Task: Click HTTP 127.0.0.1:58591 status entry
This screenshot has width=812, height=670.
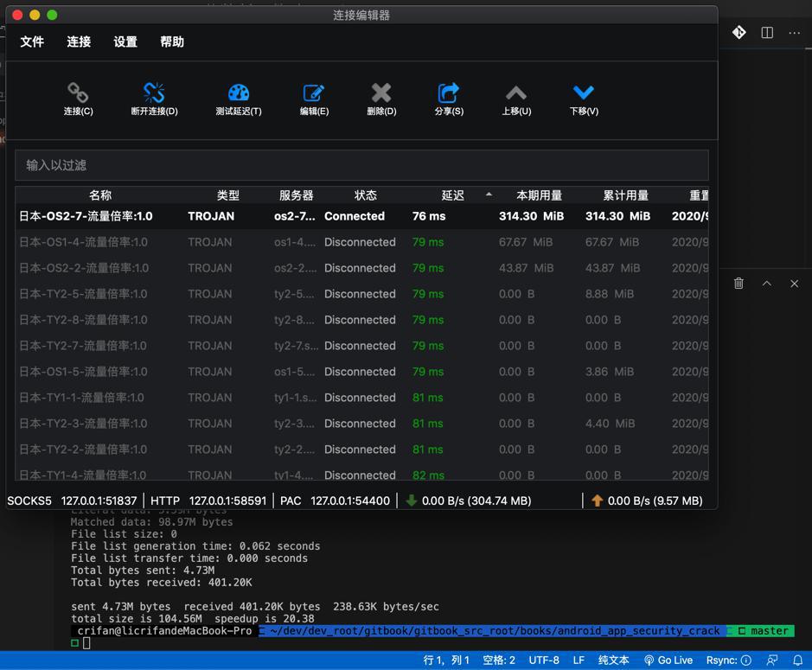Action: (208, 501)
